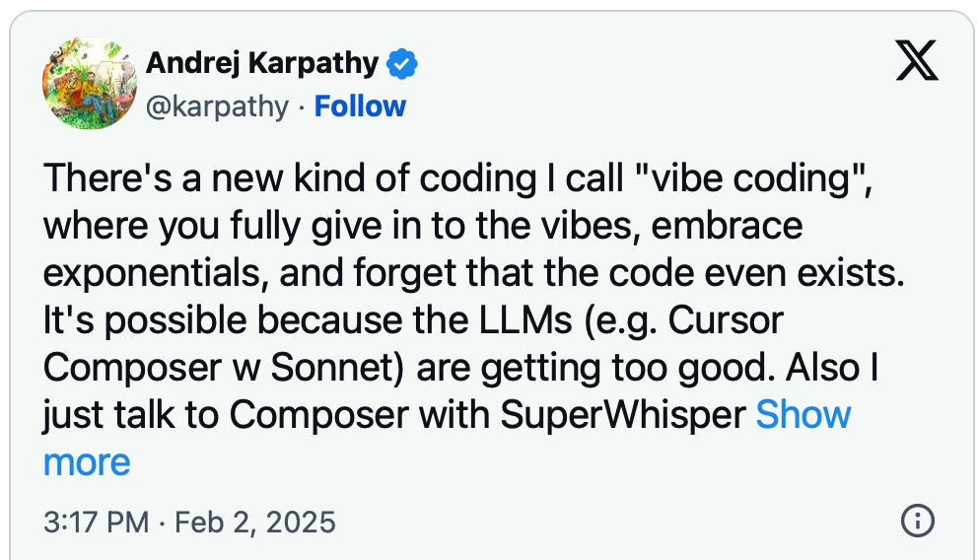Expand the tweet with Show more
978x560 pixels.
click(803, 415)
